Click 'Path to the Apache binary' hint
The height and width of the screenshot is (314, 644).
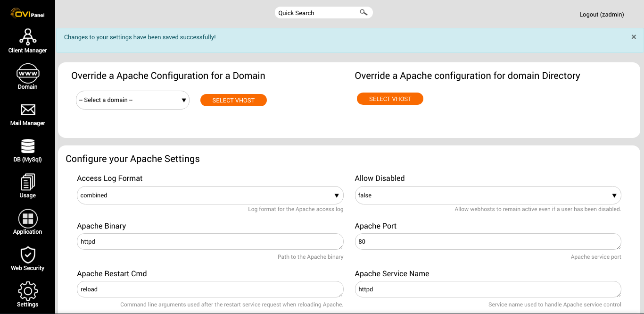(310, 257)
